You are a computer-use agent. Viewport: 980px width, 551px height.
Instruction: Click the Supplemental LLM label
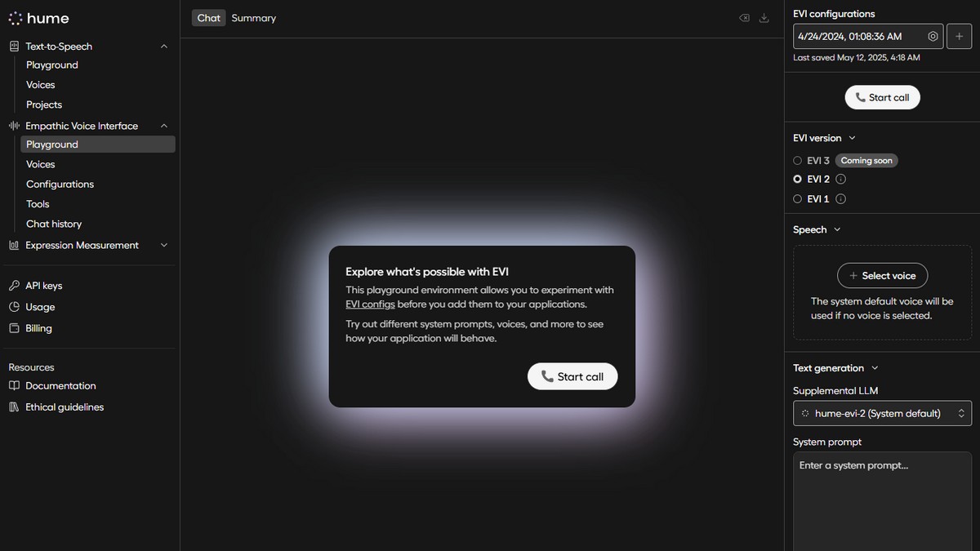click(835, 391)
